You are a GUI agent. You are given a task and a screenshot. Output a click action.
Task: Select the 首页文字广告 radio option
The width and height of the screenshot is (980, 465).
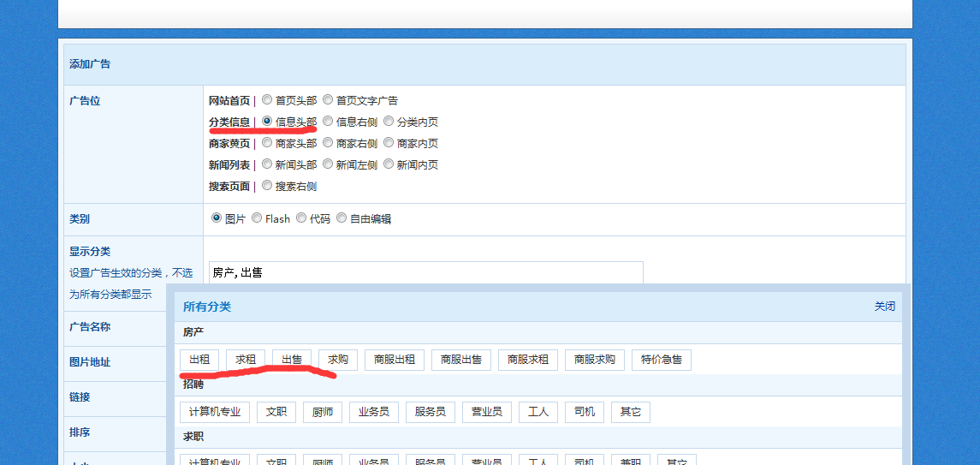pyautogui.click(x=328, y=100)
